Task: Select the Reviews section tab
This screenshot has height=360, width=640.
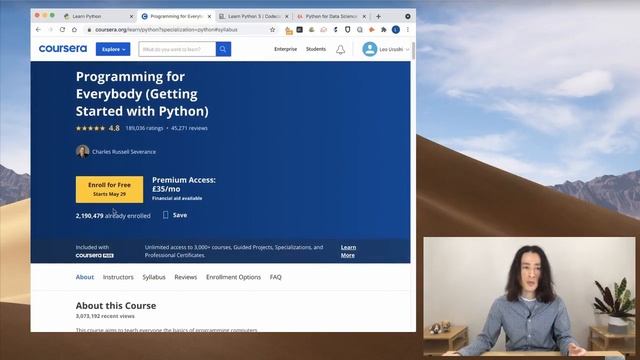Action: [186, 277]
